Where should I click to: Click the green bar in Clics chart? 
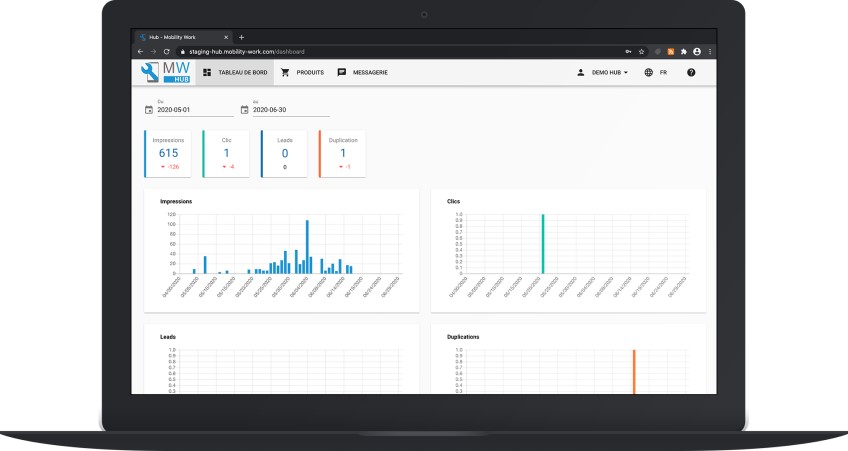(543, 244)
